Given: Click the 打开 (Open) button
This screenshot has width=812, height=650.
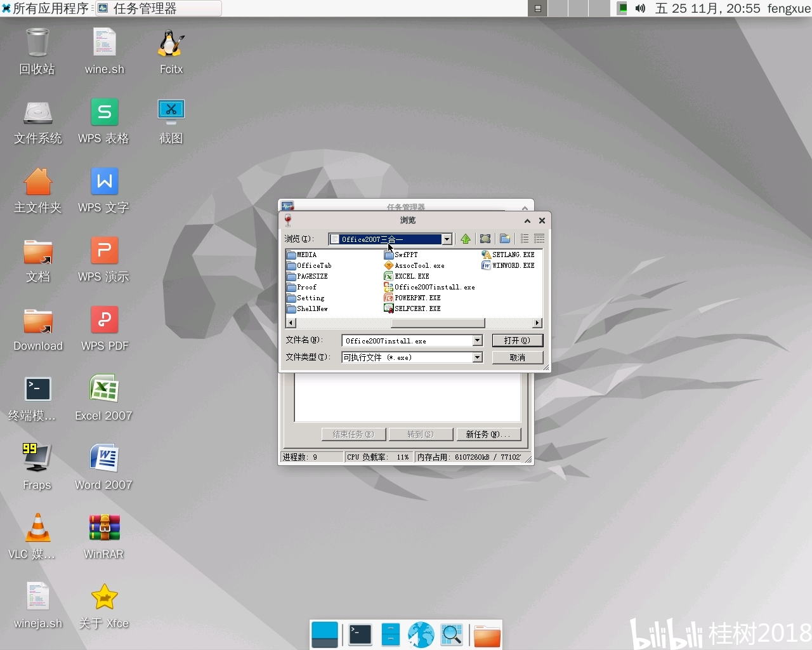Looking at the screenshot, I should (x=518, y=341).
